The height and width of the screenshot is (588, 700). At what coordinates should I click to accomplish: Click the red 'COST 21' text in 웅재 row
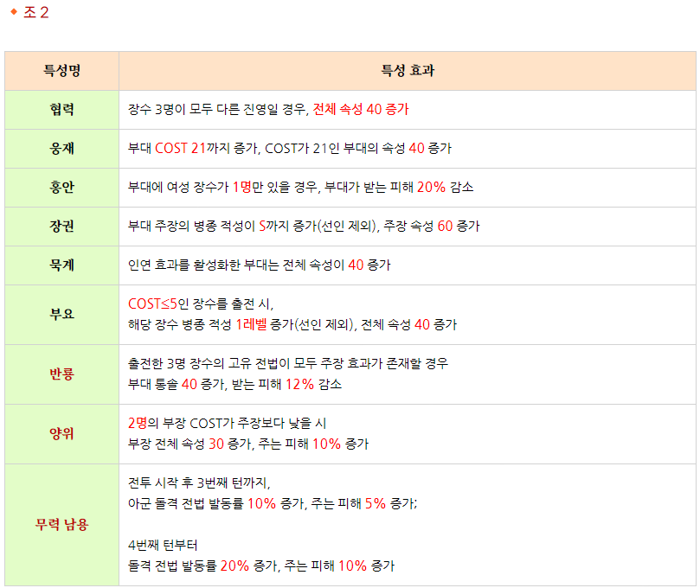[180, 148]
